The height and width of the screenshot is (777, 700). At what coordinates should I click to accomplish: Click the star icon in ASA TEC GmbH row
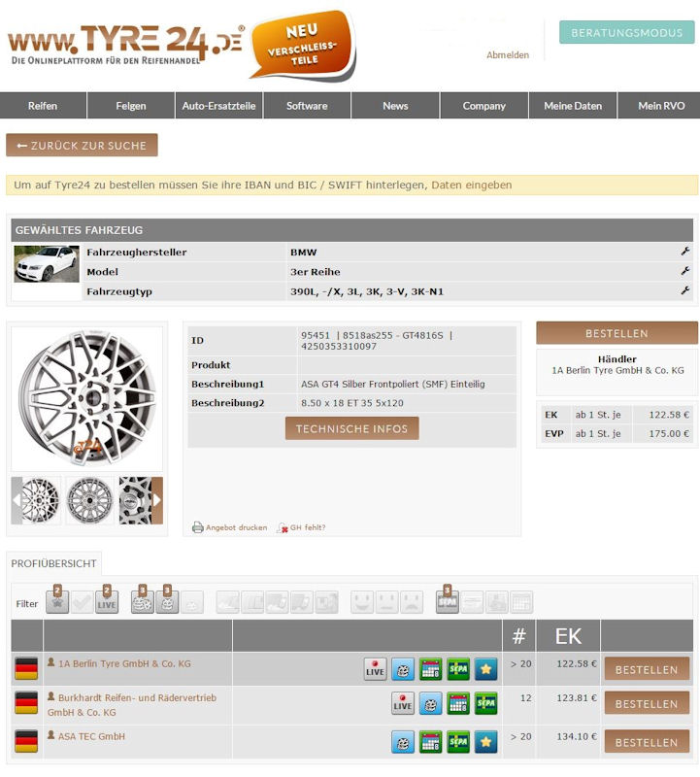pyautogui.click(x=486, y=742)
